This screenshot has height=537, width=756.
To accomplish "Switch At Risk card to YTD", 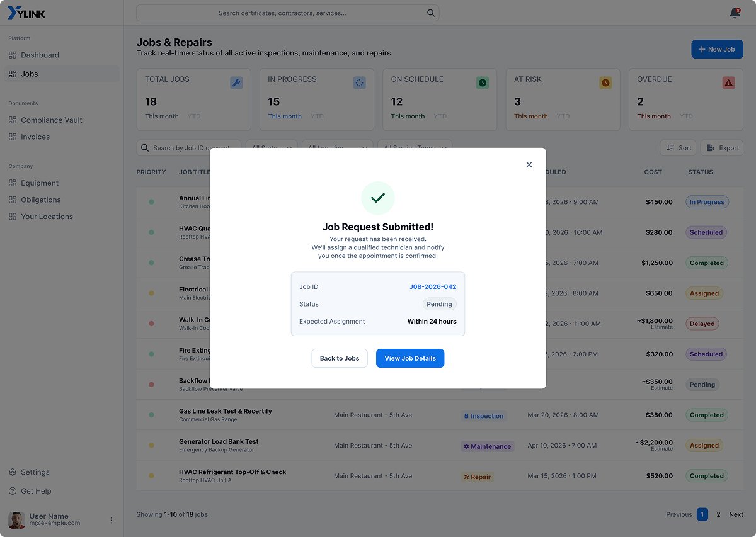I will pyautogui.click(x=563, y=116).
